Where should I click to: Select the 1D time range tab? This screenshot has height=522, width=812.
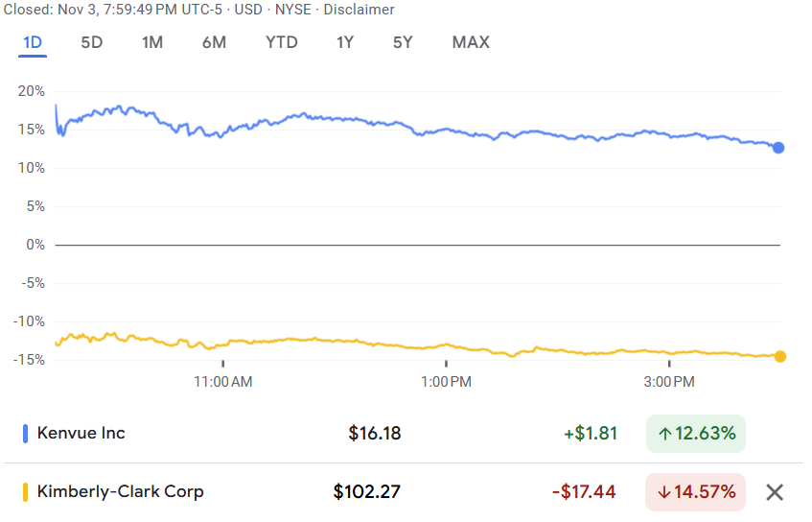(33, 42)
